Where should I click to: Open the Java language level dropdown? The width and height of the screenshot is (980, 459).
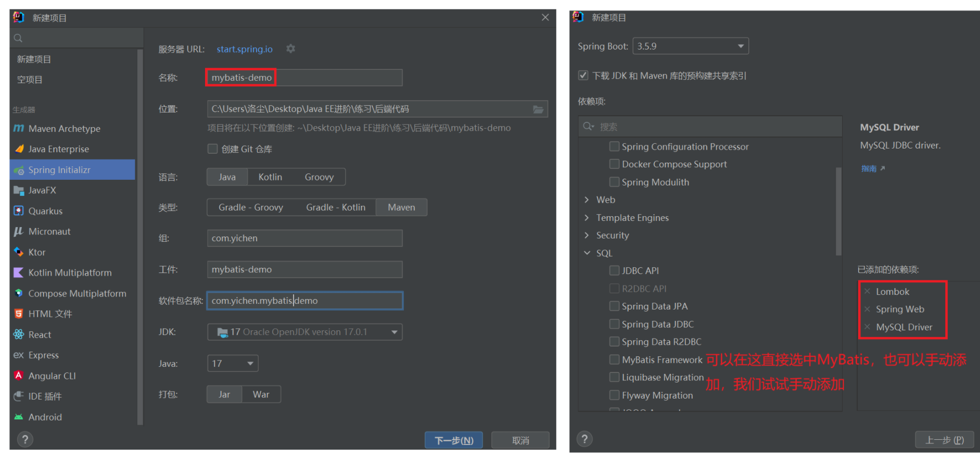pyautogui.click(x=233, y=363)
